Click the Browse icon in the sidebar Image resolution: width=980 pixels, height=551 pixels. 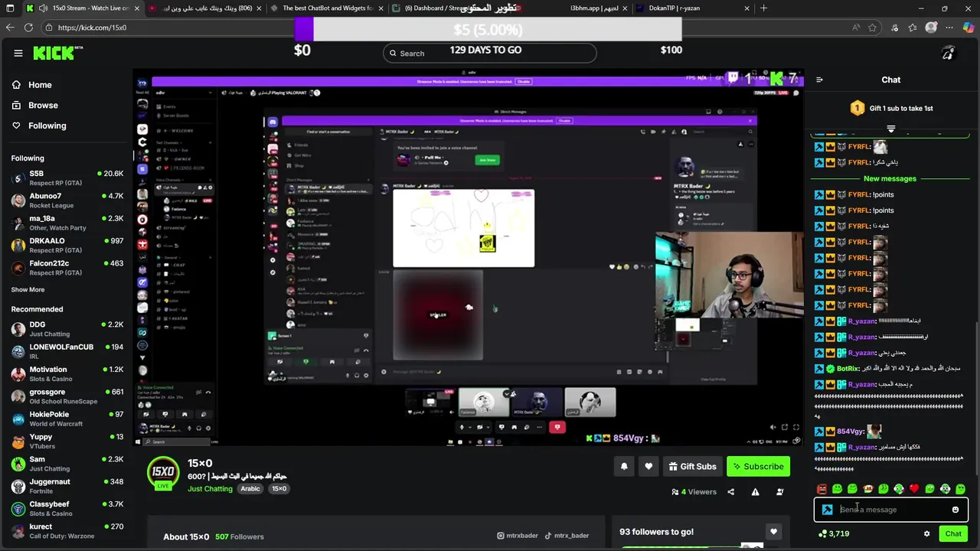pos(16,106)
